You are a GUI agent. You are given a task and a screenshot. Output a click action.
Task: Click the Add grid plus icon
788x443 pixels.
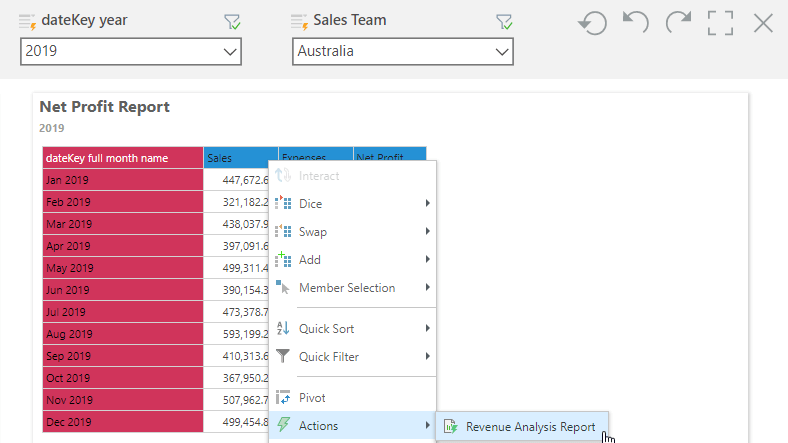283,259
